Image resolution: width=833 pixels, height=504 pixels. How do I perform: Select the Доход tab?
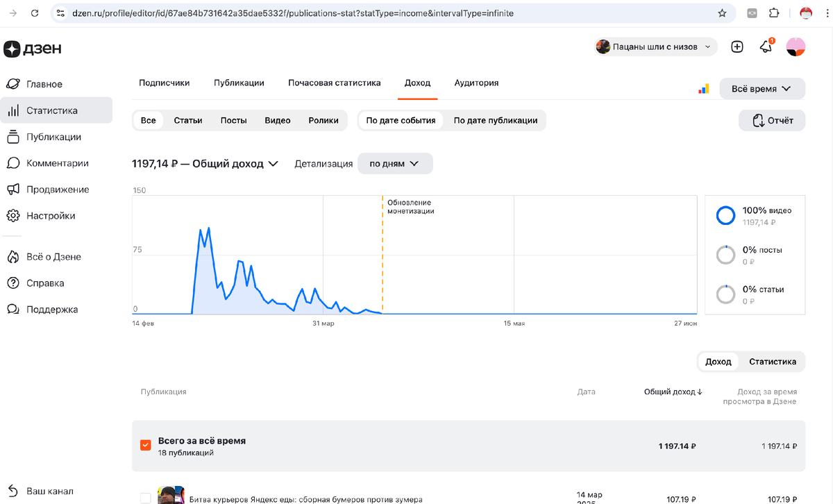pyautogui.click(x=417, y=83)
